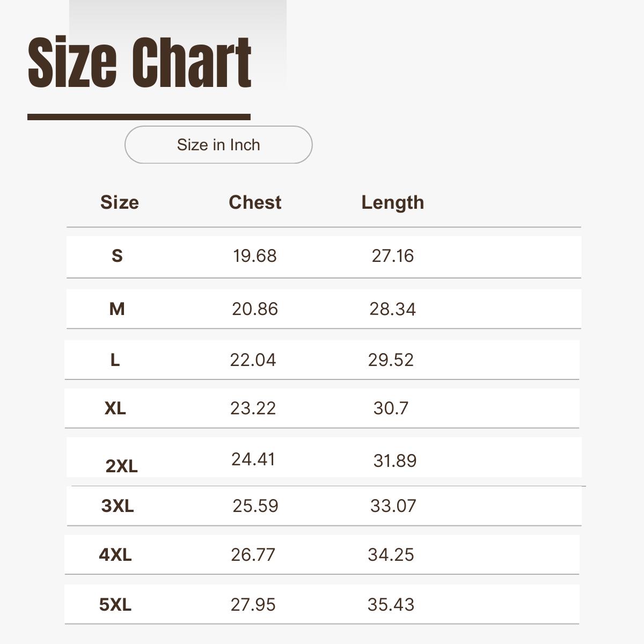Click the Chest column header
This screenshot has height=644, width=644.
(x=255, y=202)
